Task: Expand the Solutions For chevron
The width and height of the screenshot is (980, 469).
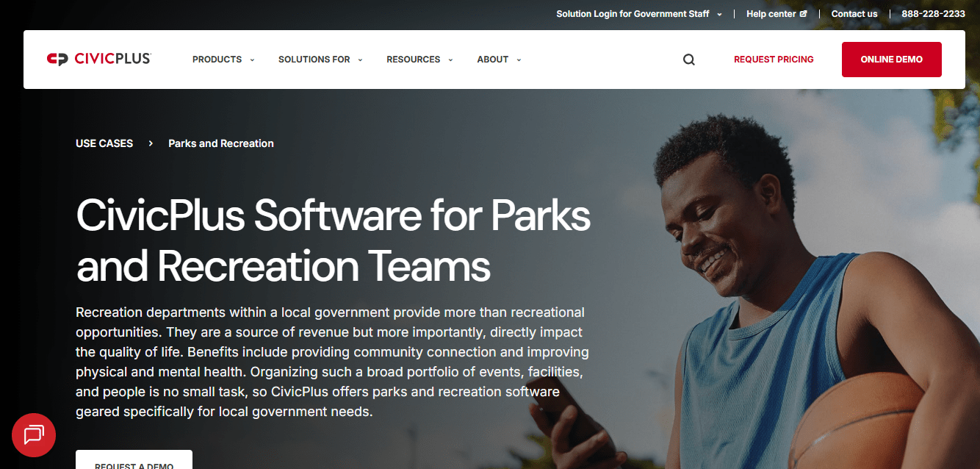Action: 360,60
